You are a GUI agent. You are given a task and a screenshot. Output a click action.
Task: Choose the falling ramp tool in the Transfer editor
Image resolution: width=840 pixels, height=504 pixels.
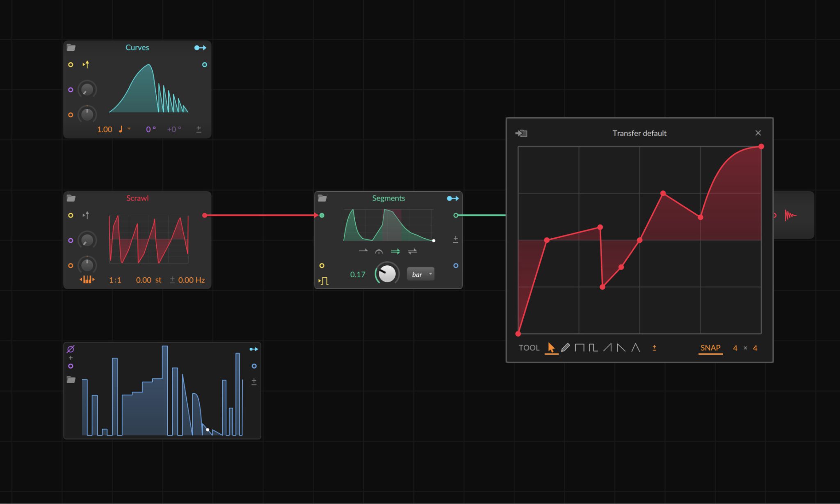(621, 347)
